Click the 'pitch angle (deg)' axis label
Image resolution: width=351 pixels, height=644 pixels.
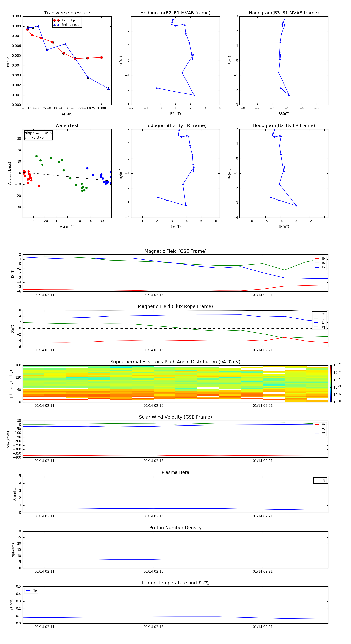click(11, 384)
